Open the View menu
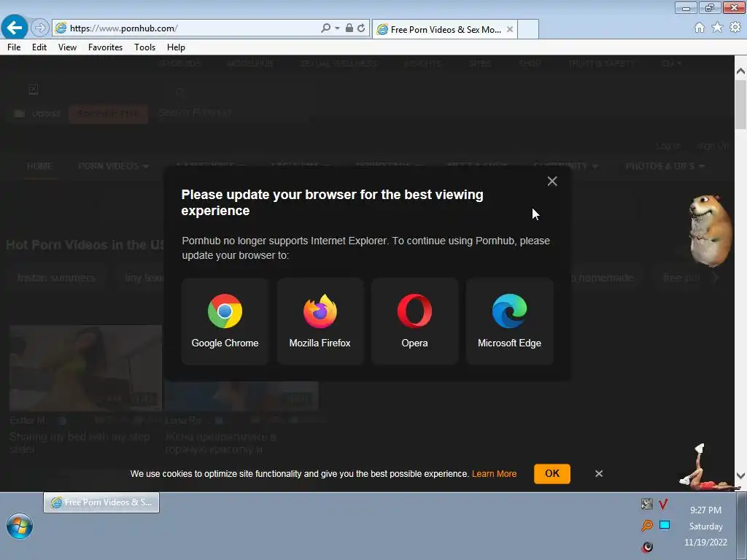 pos(67,47)
